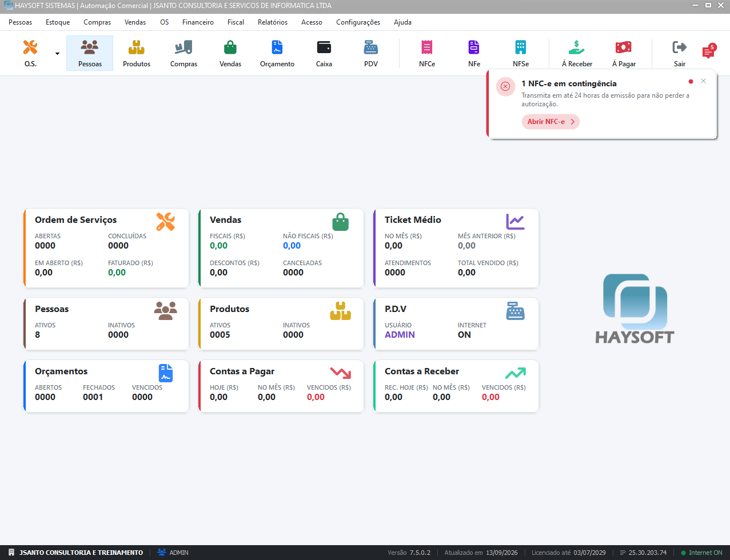This screenshot has width=730, height=560.
Task: Open the Fiscal menu
Action: point(236,22)
